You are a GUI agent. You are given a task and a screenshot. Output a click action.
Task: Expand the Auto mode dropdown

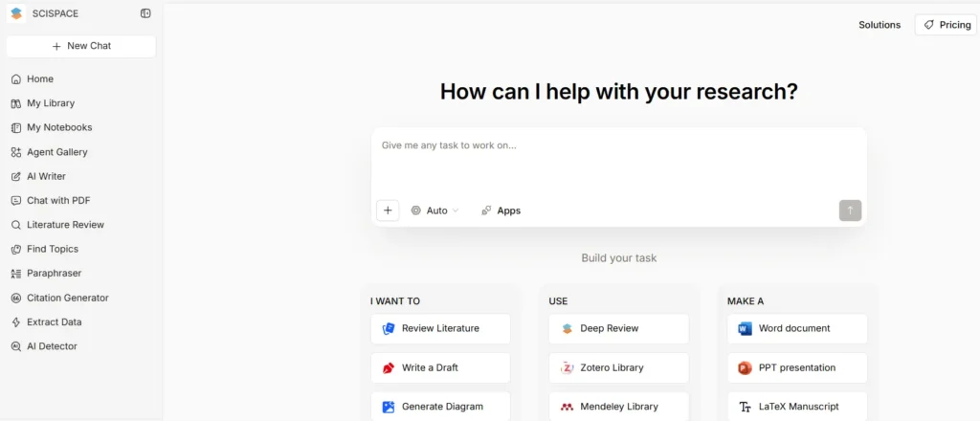(434, 210)
